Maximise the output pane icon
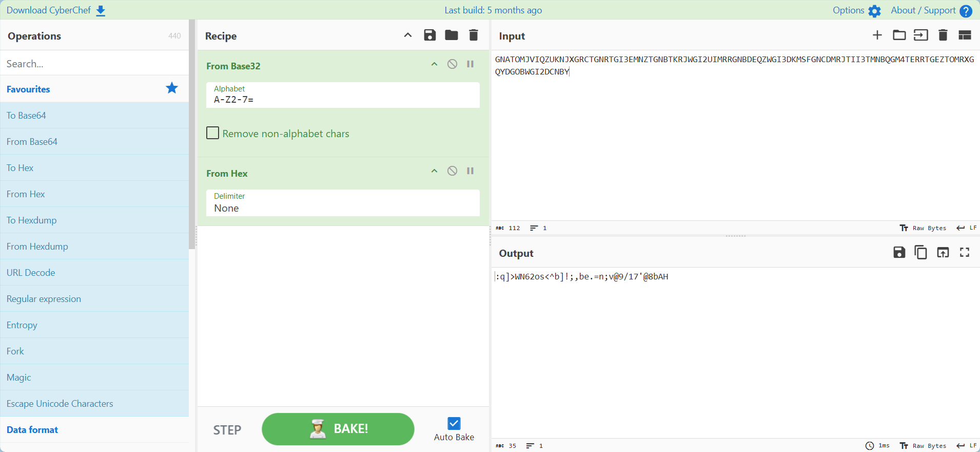This screenshot has height=452, width=980. [965, 252]
